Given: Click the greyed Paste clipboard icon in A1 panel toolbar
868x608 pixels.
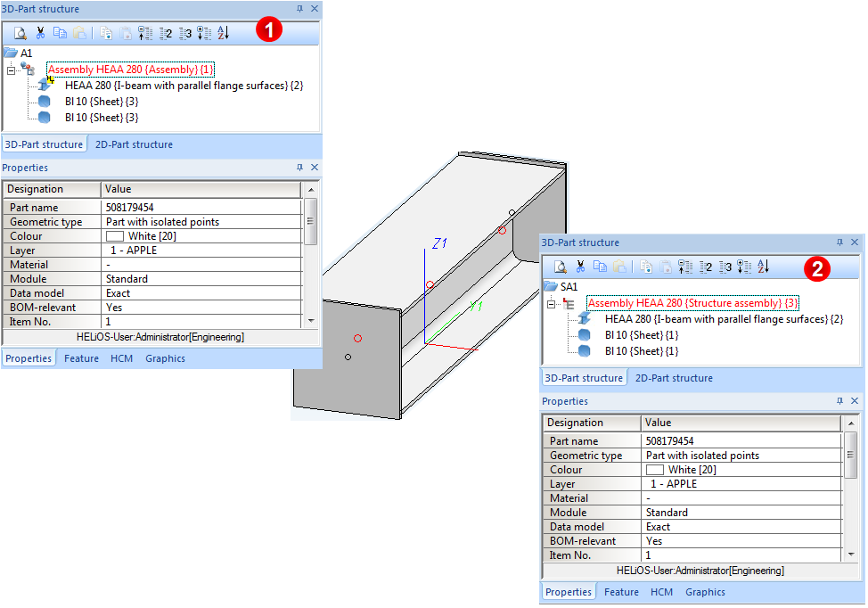Looking at the screenshot, I should [x=80, y=33].
